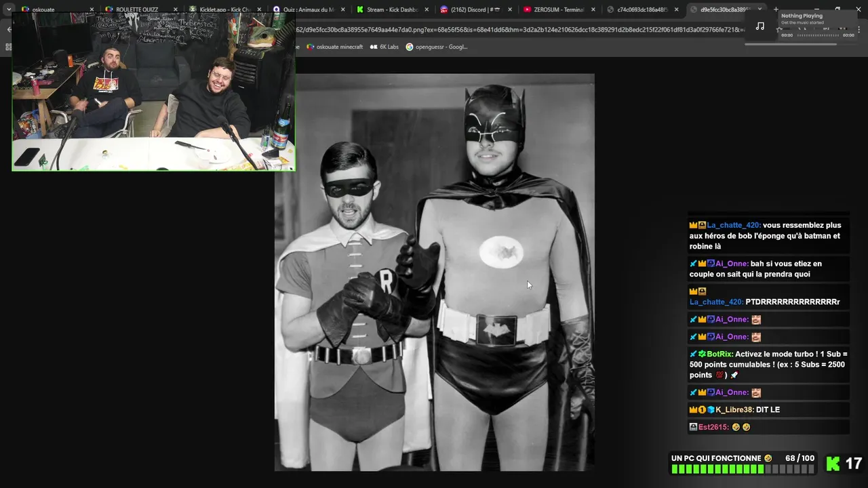Click the Batman and Robin image
Viewport: 868px width, 488px height.
pyautogui.click(x=434, y=272)
